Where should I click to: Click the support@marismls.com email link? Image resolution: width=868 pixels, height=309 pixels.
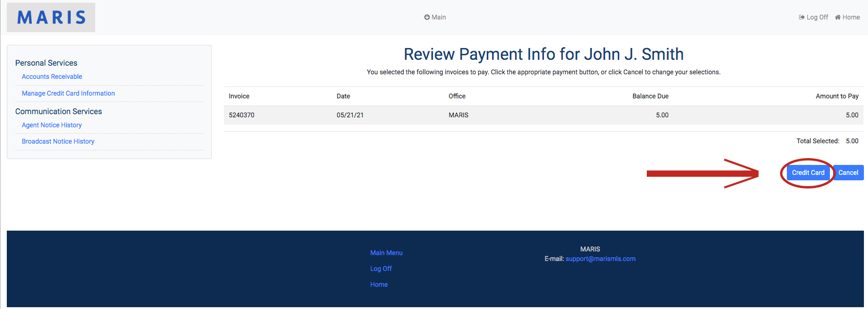600,259
